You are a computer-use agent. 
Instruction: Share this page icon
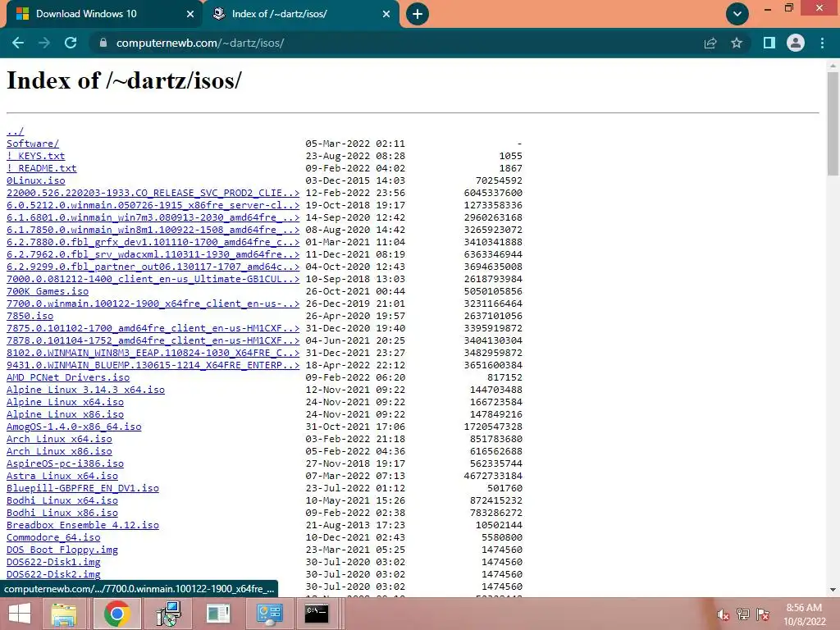pyautogui.click(x=710, y=43)
